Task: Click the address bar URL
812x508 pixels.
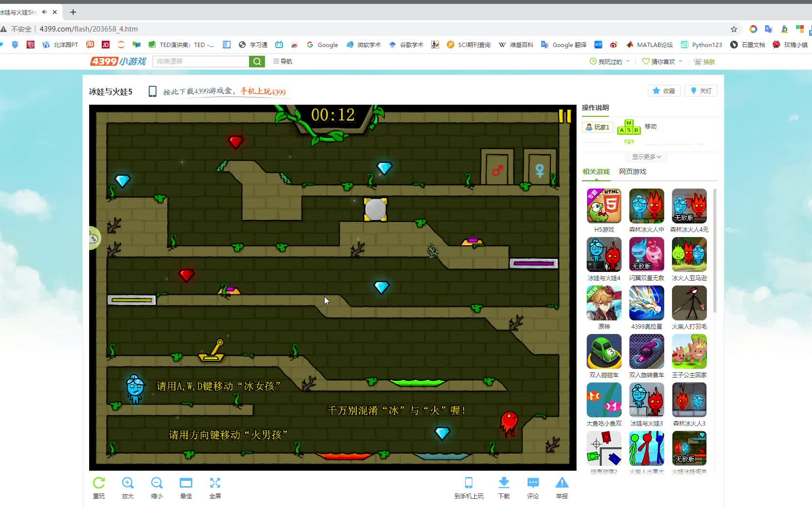Action: [89, 29]
